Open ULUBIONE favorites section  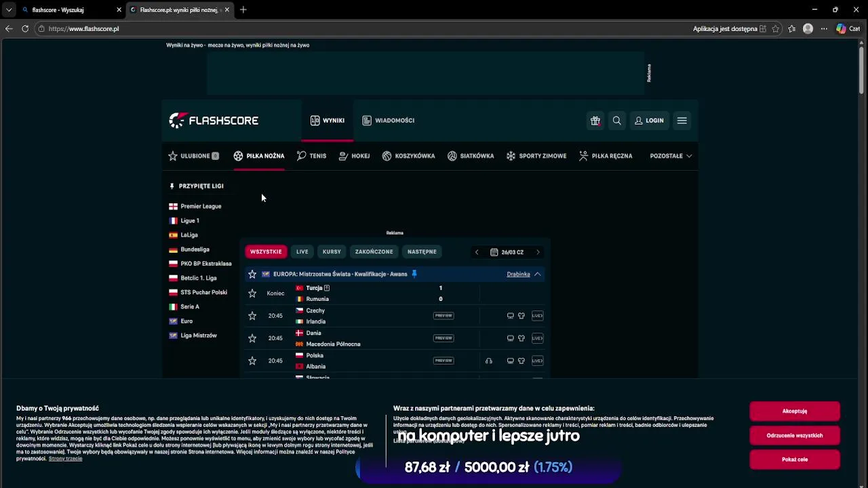pos(193,156)
